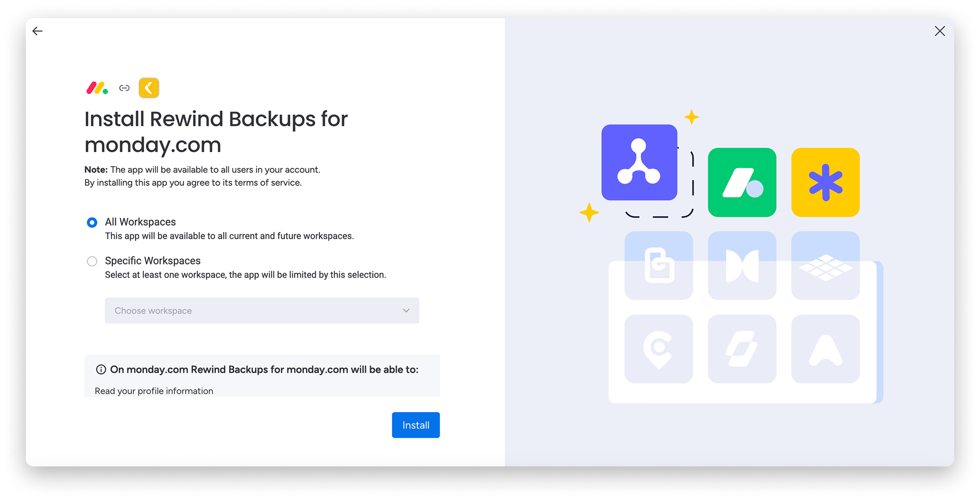The image size is (980, 500).
Task: Click the yellow asterisk app tile
Action: tap(825, 182)
